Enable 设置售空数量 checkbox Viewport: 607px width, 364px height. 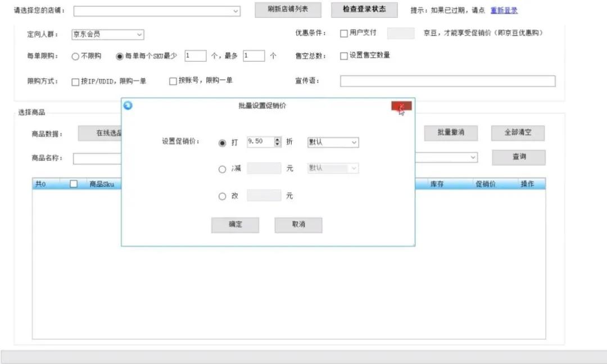click(x=344, y=56)
